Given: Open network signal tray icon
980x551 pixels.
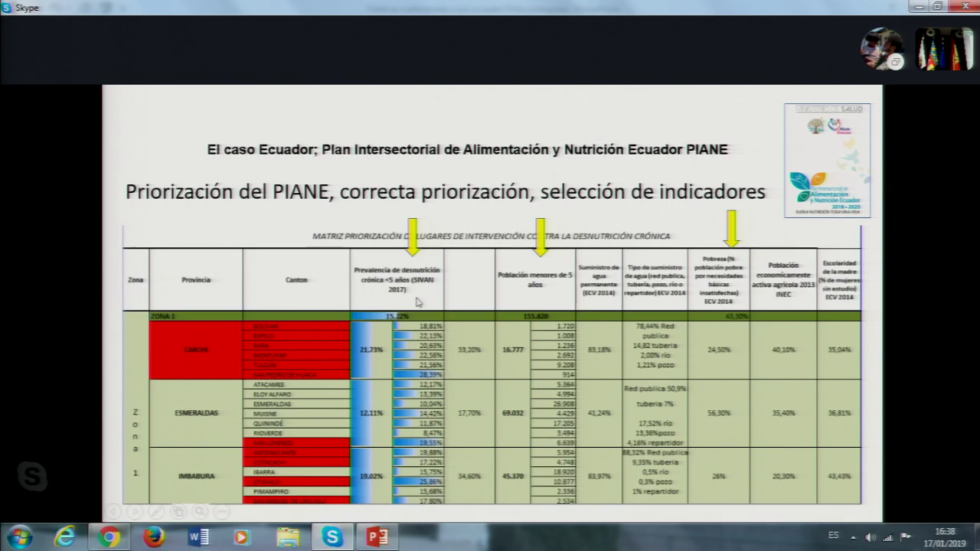Looking at the screenshot, I should [888, 537].
